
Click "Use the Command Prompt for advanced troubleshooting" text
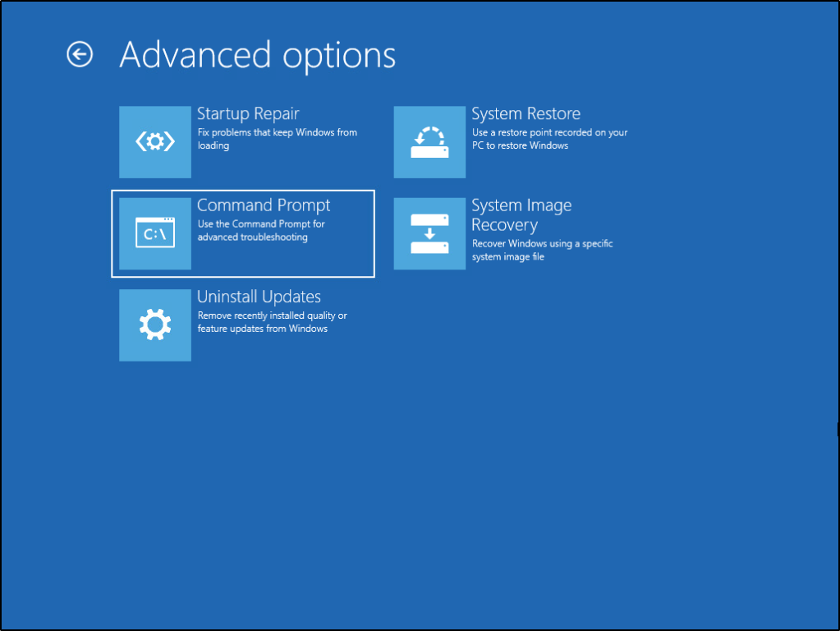(261, 231)
